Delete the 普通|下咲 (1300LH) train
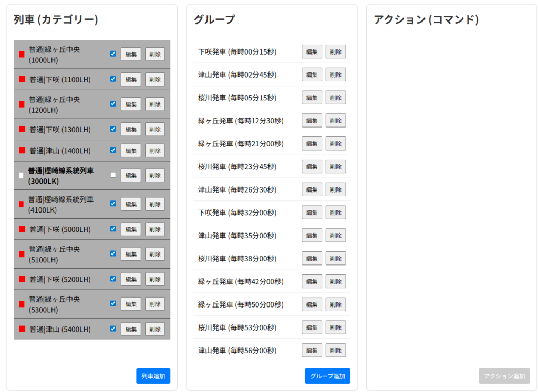This screenshot has width=538, height=392. (155, 129)
